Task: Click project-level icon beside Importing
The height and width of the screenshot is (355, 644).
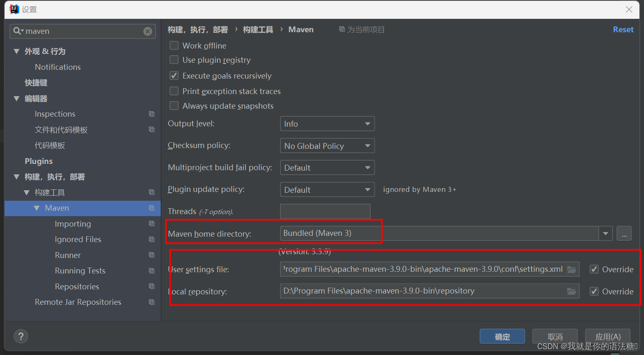Action: coord(151,224)
